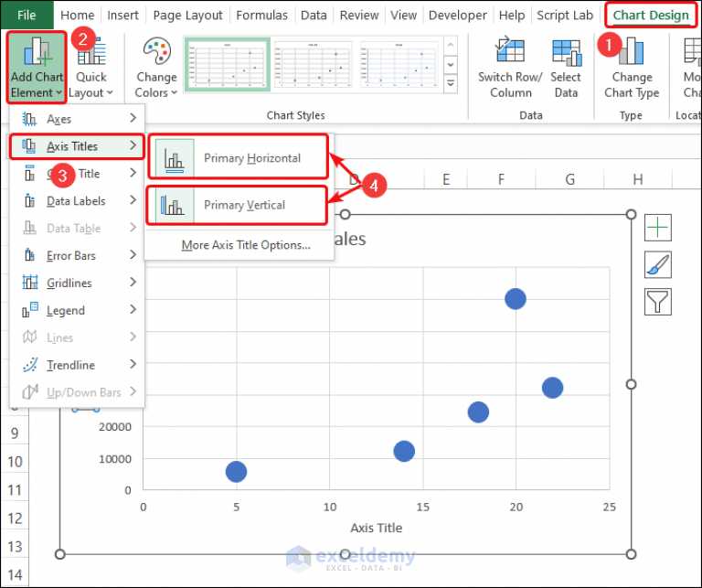The width and height of the screenshot is (702, 588).
Task: Click the Data Labels menu icon
Action: 29,200
